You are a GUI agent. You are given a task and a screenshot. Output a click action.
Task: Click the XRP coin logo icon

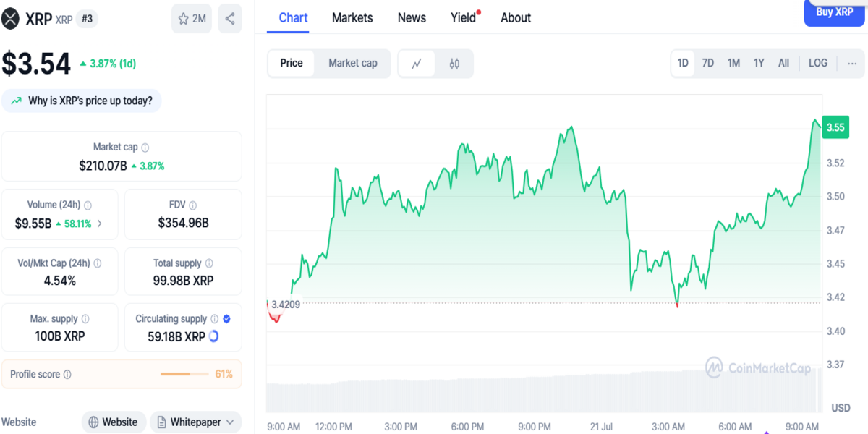point(11,19)
